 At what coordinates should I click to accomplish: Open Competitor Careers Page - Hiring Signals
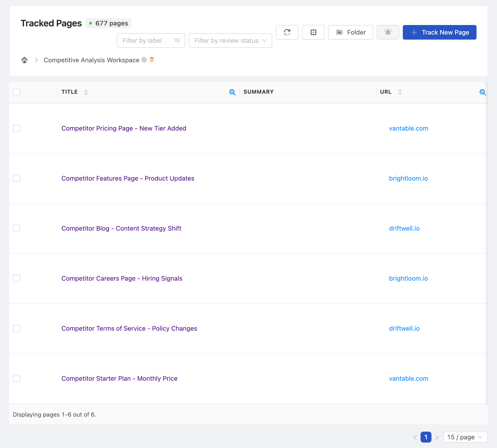click(x=122, y=278)
